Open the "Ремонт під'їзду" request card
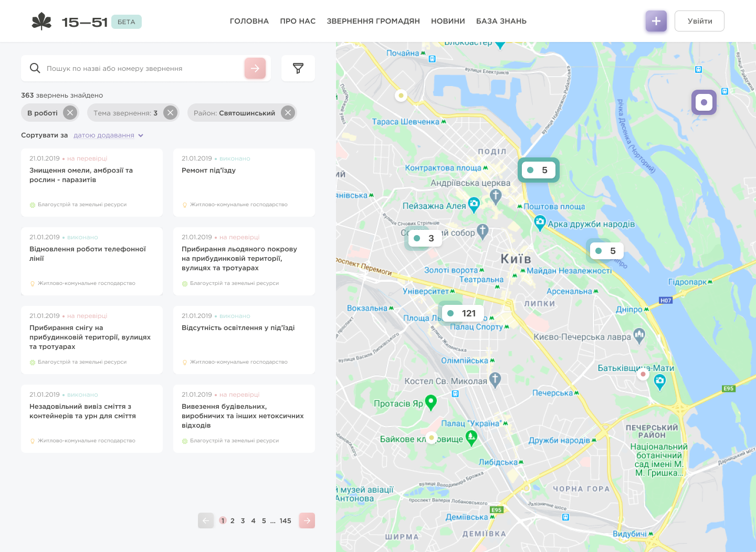This screenshot has width=756, height=552. pyautogui.click(x=244, y=182)
